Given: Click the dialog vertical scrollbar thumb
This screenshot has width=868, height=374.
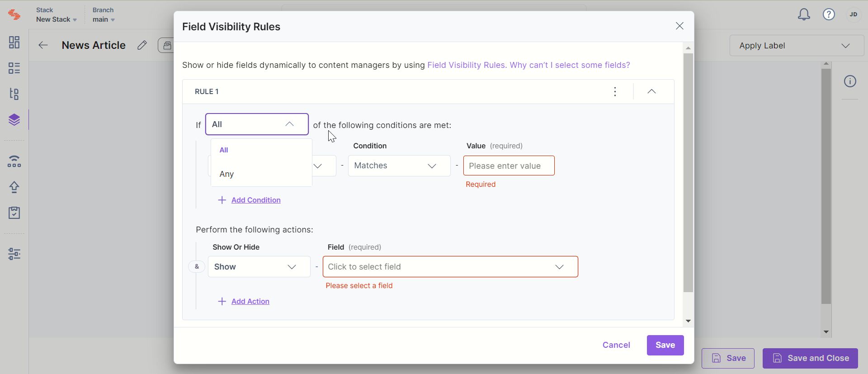Looking at the screenshot, I should coord(688,173).
